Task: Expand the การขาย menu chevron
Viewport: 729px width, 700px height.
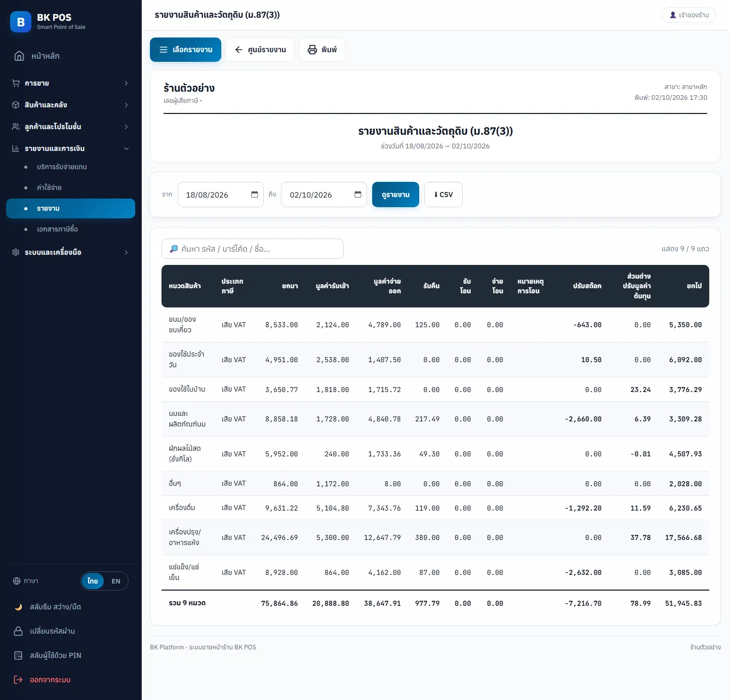Action: click(126, 83)
